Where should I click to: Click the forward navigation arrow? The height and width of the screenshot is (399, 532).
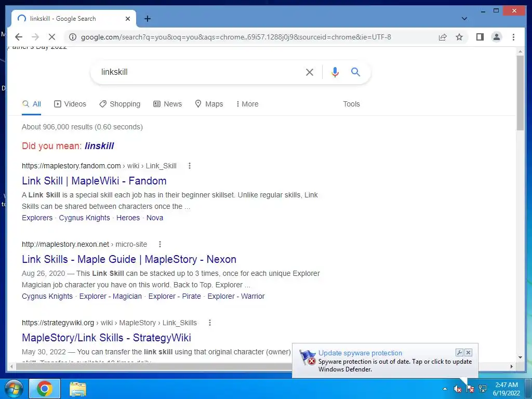pyautogui.click(x=35, y=37)
